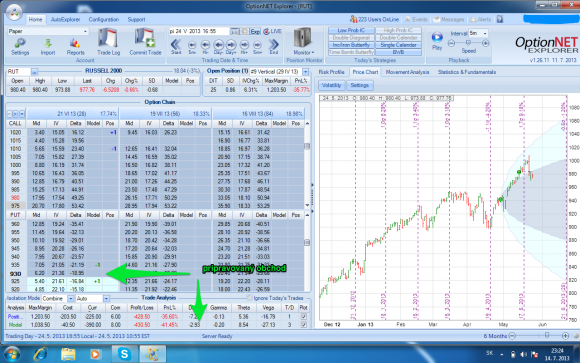Open the Reports icon
Image resolution: width=580 pixels, height=363 pixels.
point(75,44)
